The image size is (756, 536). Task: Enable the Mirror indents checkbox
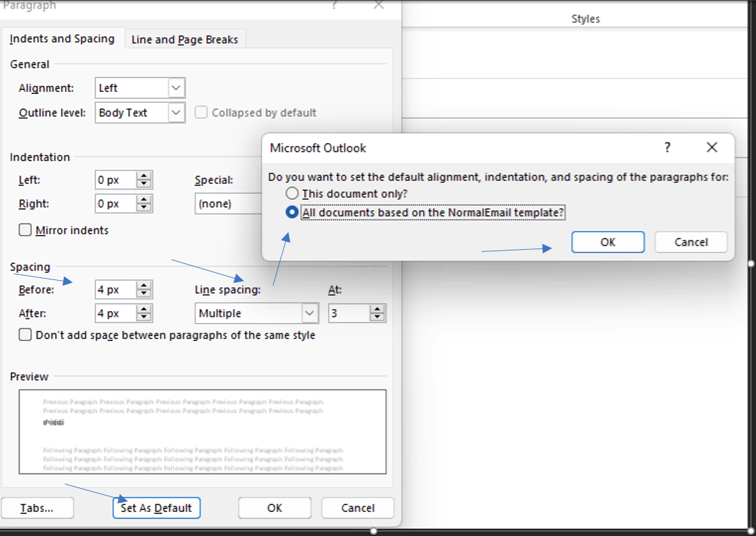click(x=25, y=230)
